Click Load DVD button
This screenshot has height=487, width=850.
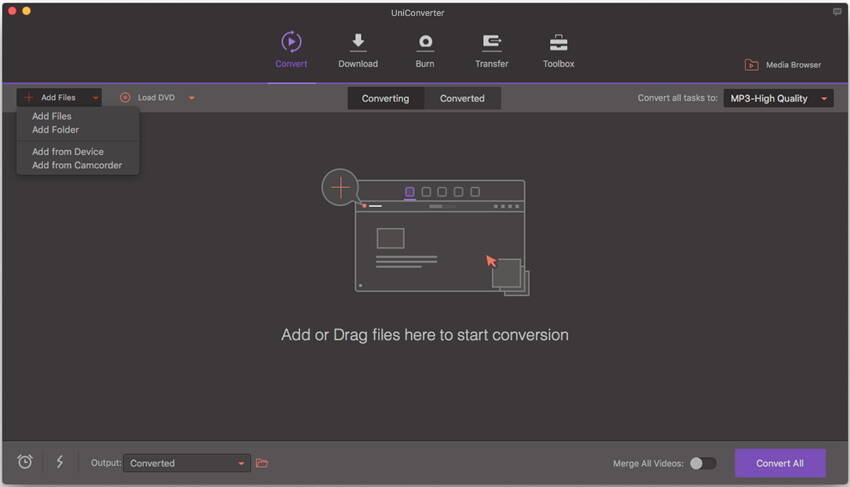tap(147, 98)
